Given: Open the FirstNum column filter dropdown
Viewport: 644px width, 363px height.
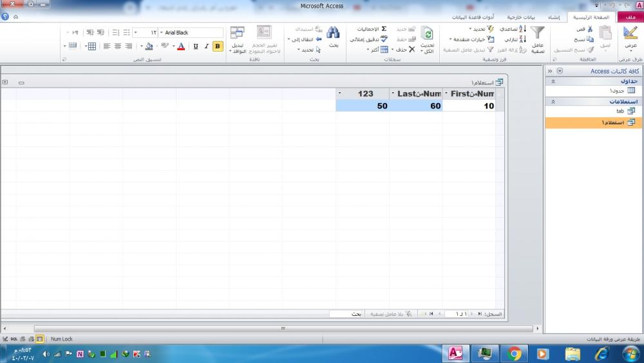Looking at the screenshot, I should 447,93.
